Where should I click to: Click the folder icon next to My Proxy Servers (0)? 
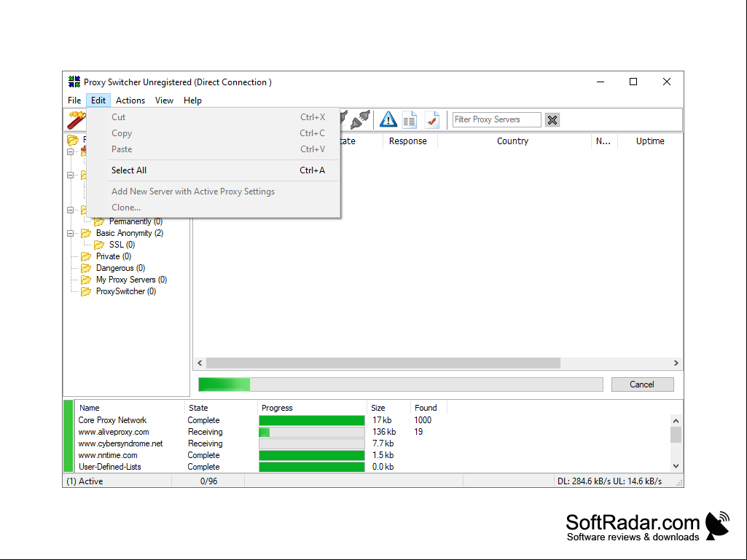coord(86,280)
